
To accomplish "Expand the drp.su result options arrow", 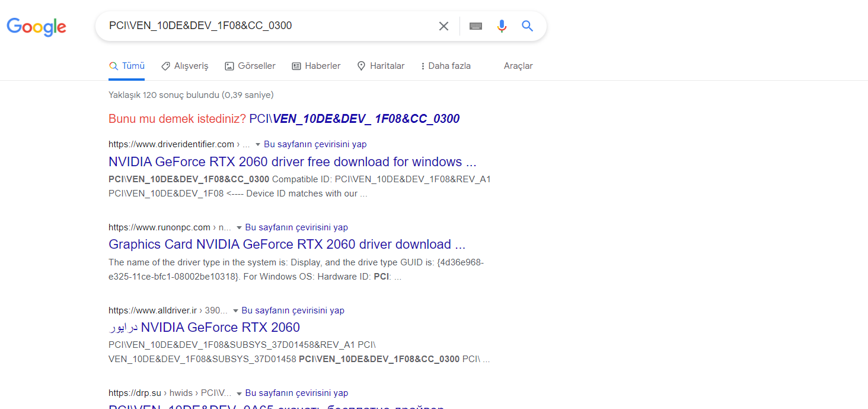I will click(x=239, y=393).
